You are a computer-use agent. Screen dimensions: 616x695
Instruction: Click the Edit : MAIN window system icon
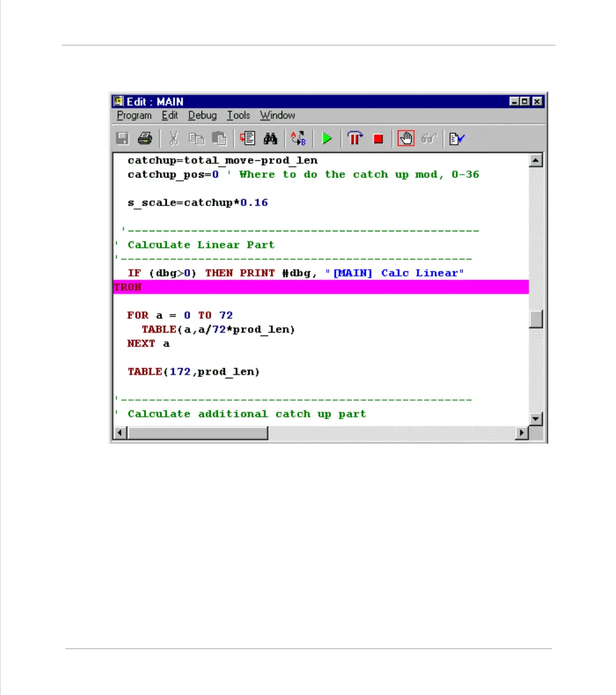119,101
